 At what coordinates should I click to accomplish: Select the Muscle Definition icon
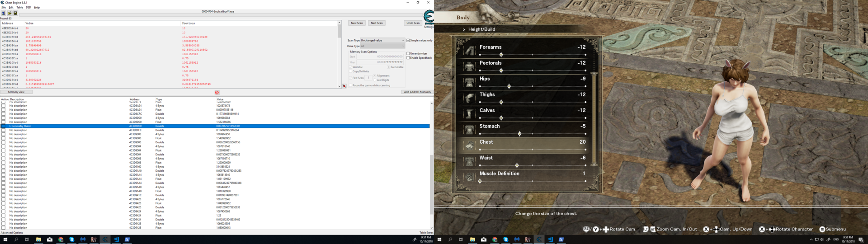pos(470,177)
